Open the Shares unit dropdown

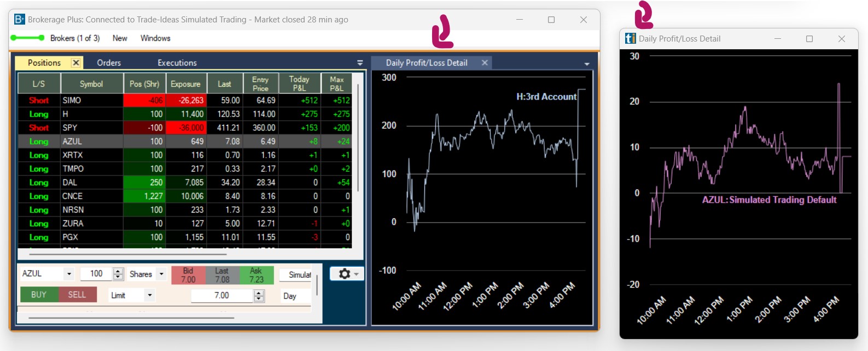161,274
